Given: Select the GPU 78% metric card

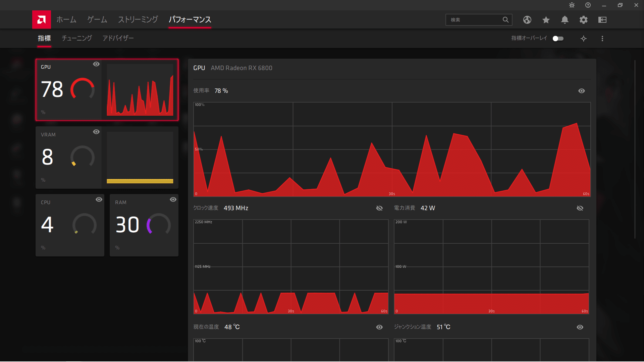Looking at the screenshot, I should [x=107, y=90].
